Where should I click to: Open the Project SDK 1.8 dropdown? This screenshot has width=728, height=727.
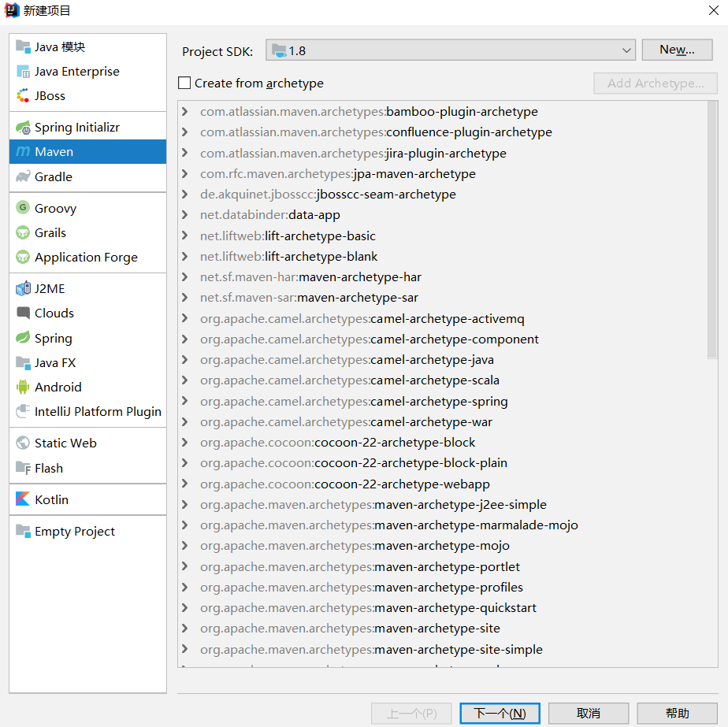pyautogui.click(x=451, y=50)
